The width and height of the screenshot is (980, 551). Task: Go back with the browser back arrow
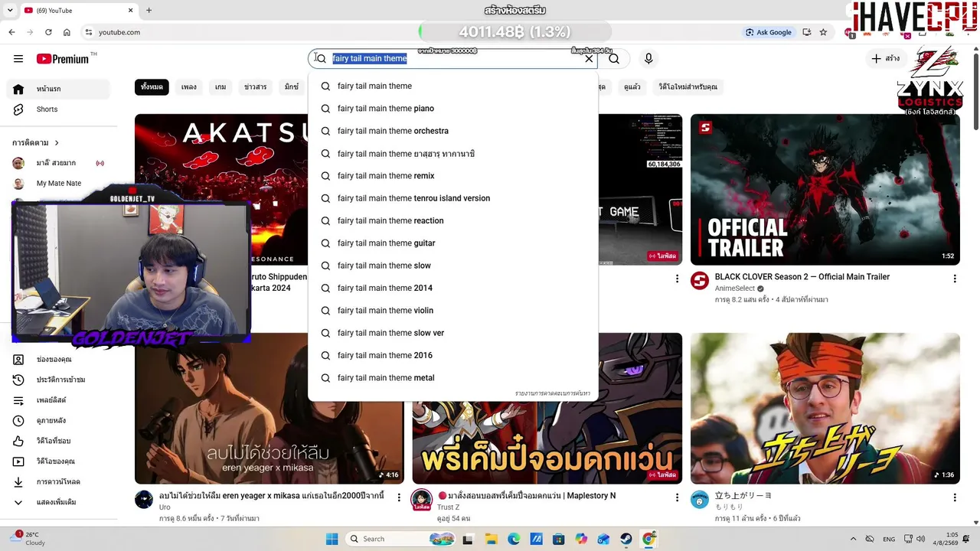pos(11,32)
